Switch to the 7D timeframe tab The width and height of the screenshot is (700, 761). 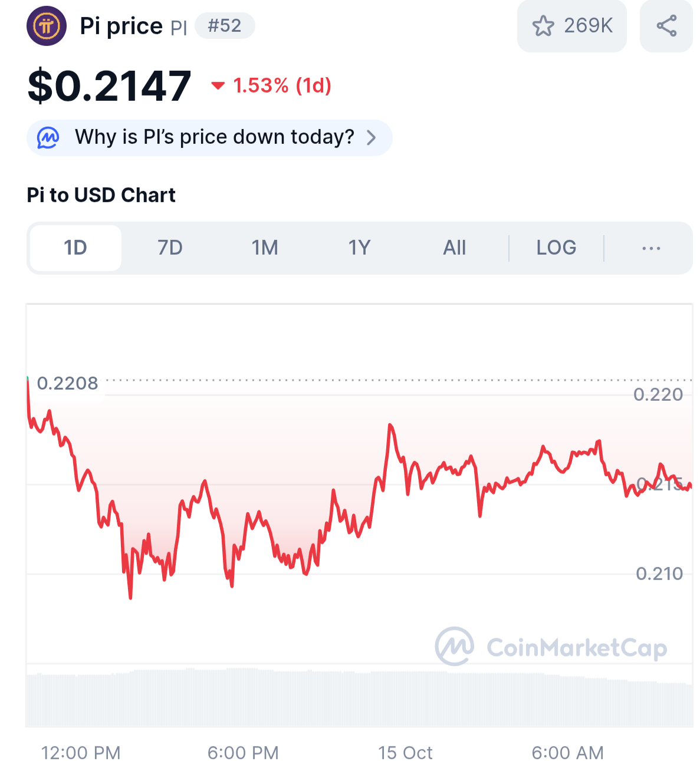170,248
